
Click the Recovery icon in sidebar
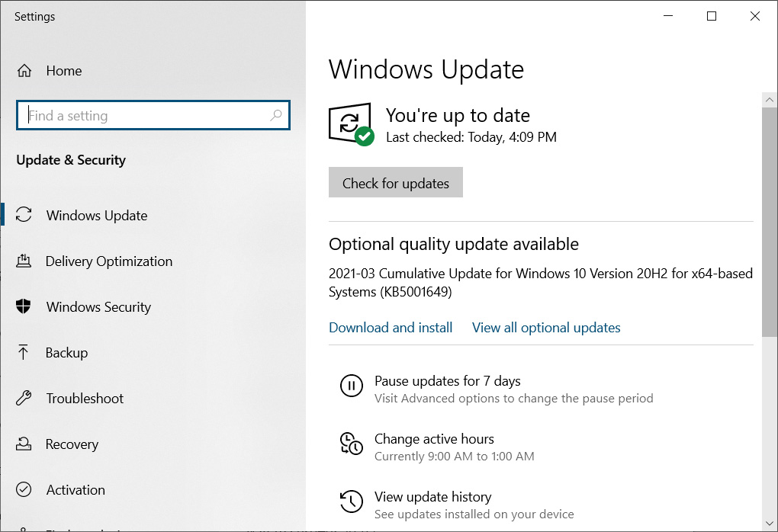24,444
